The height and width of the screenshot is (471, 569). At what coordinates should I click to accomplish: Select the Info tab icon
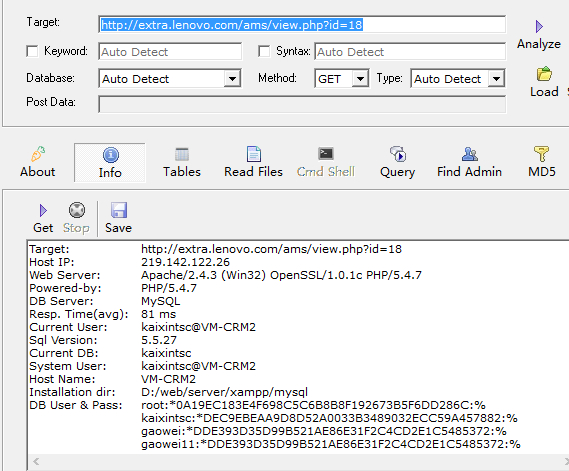[111, 155]
